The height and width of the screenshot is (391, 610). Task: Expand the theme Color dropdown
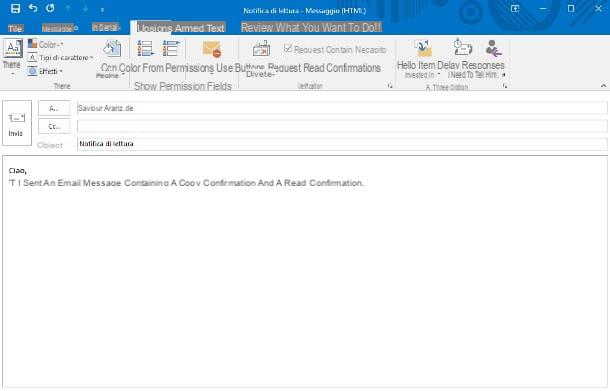pyautogui.click(x=46, y=44)
